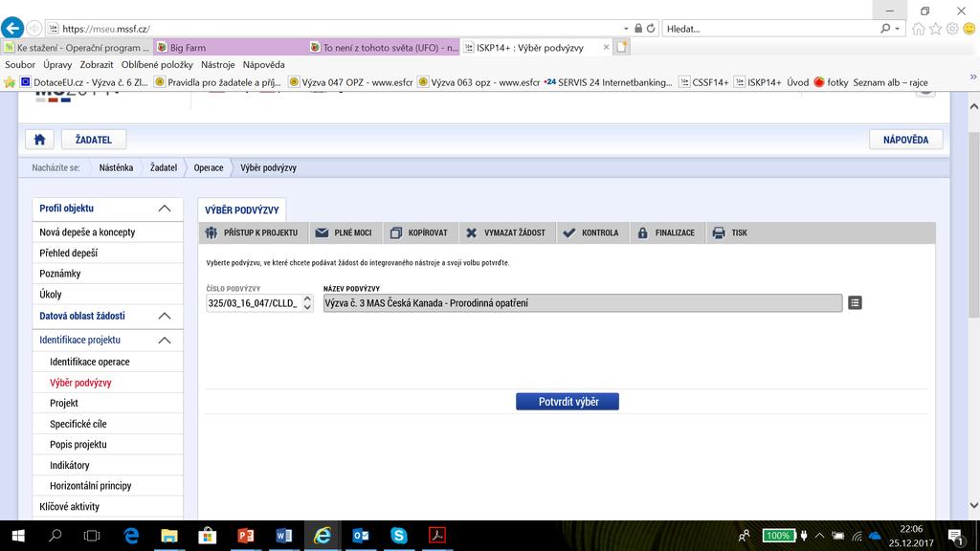Open address bar dropdown arrow

click(626, 29)
